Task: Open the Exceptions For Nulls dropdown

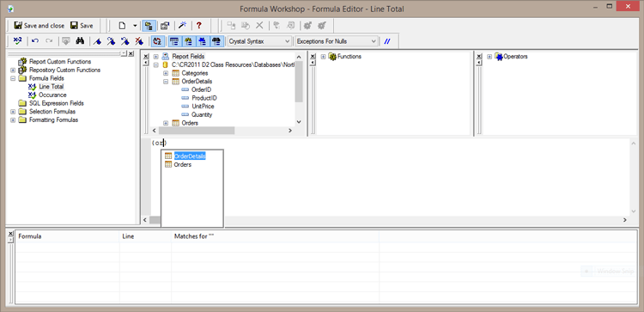Action: click(x=336, y=41)
